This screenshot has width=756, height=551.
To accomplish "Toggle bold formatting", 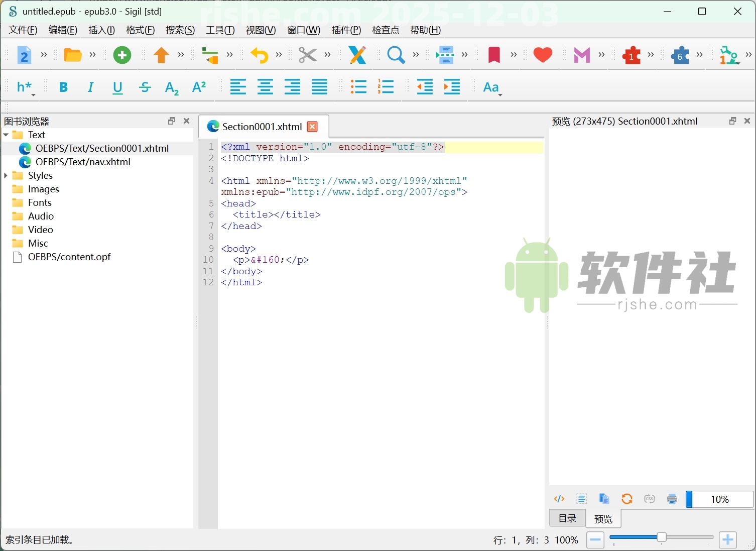I will 63,87.
